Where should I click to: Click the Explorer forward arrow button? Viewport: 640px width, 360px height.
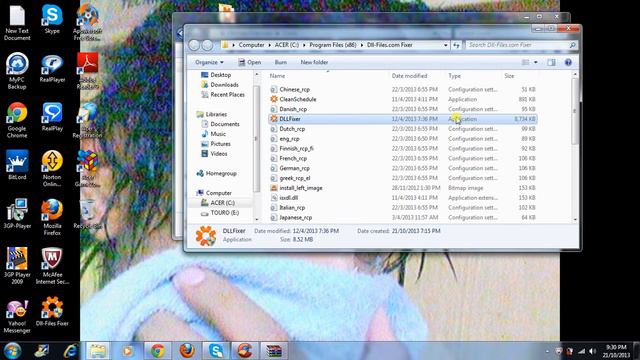pyautogui.click(x=207, y=45)
